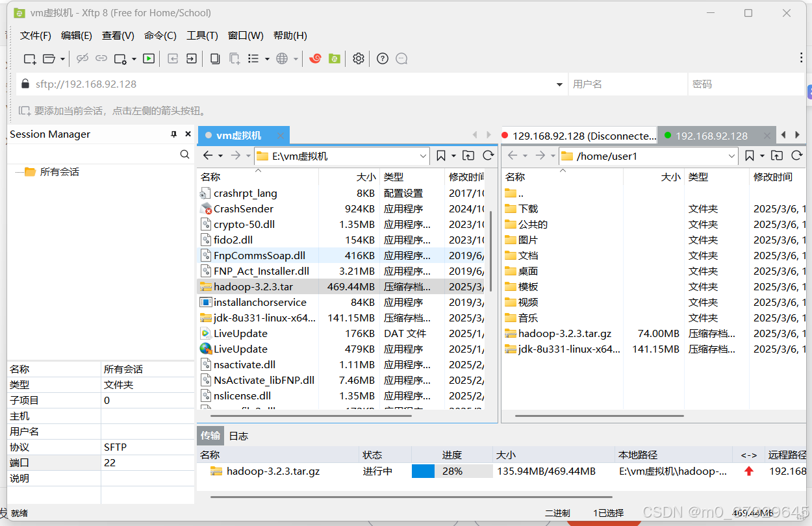Click the chat bubble feedback icon

click(x=401, y=58)
